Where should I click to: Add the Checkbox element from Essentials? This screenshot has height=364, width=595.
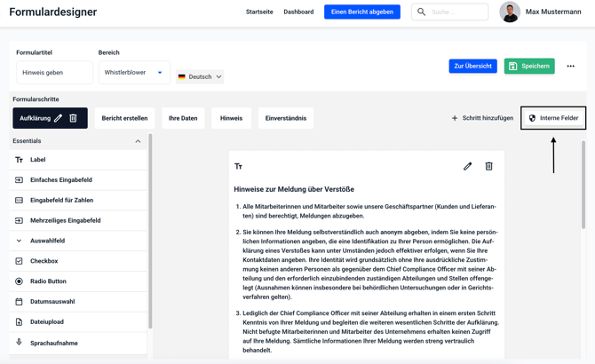click(x=44, y=261)
